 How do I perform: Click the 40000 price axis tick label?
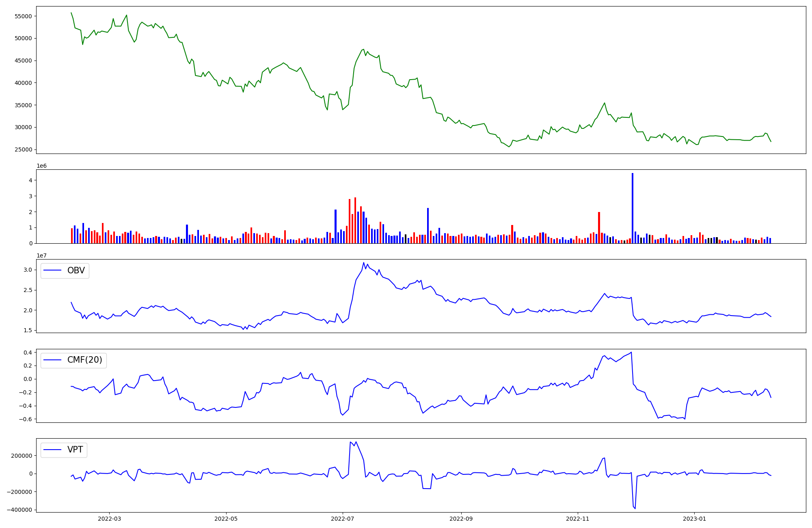pyautogui.click(x=23, y=83)
